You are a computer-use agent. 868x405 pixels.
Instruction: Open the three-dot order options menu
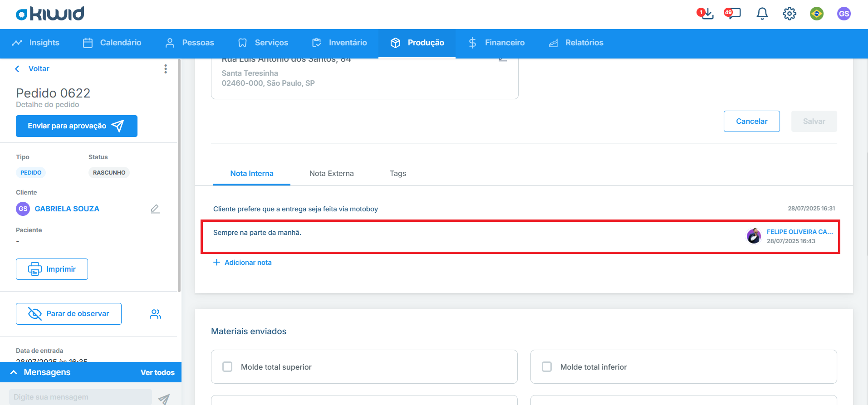[x=166, y=68]
